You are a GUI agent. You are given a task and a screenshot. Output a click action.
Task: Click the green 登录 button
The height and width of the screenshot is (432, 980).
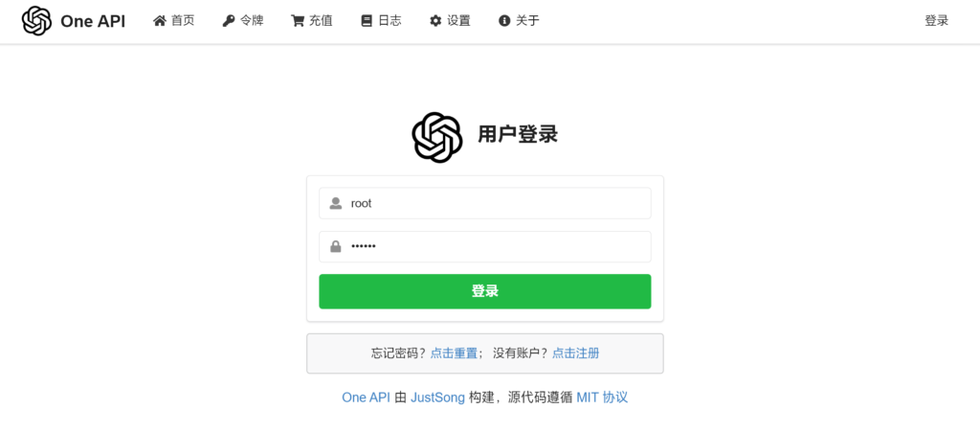coord(485,291)
